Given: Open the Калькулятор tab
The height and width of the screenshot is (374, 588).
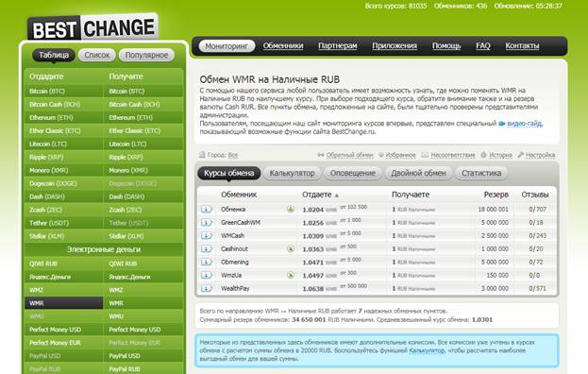Looking at the screenshot, I should (x=292, y=174).
